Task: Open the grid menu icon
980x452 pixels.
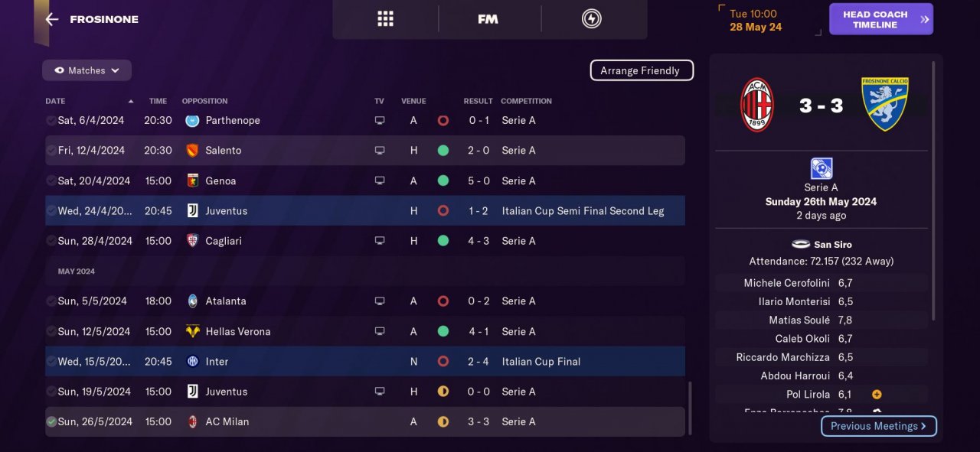Action: (x=385, y=19)
